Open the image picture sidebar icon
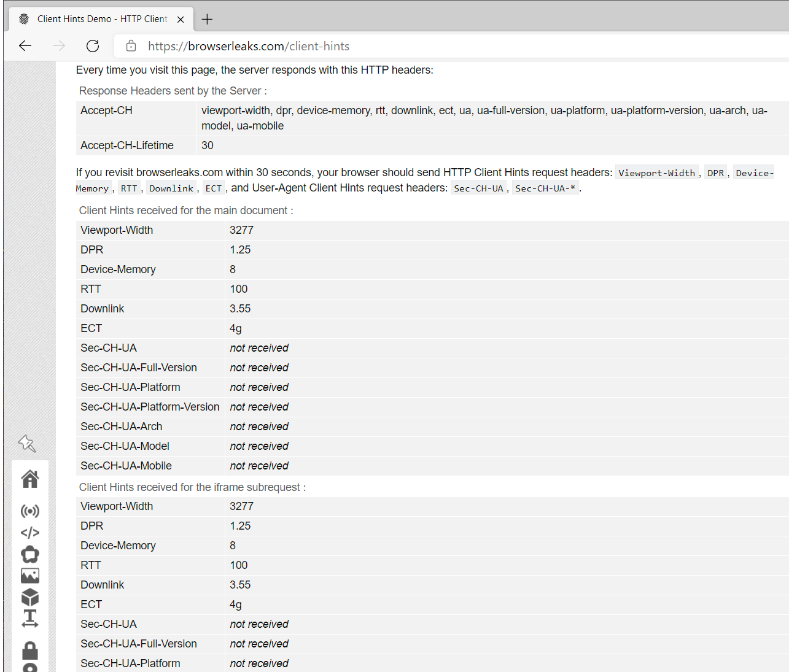The width and height of the screenshot is (789, 672). [x=30, y=576]
